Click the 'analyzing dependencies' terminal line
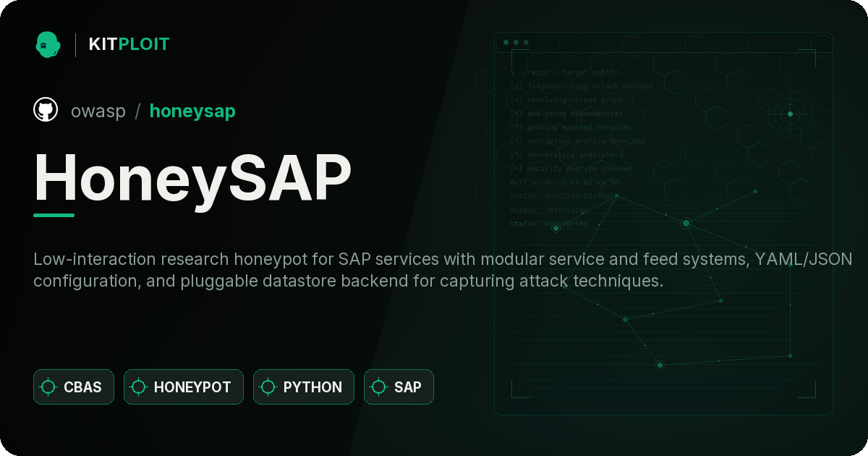868x456 pixels. pyautogui.click(x=566, y=114)
